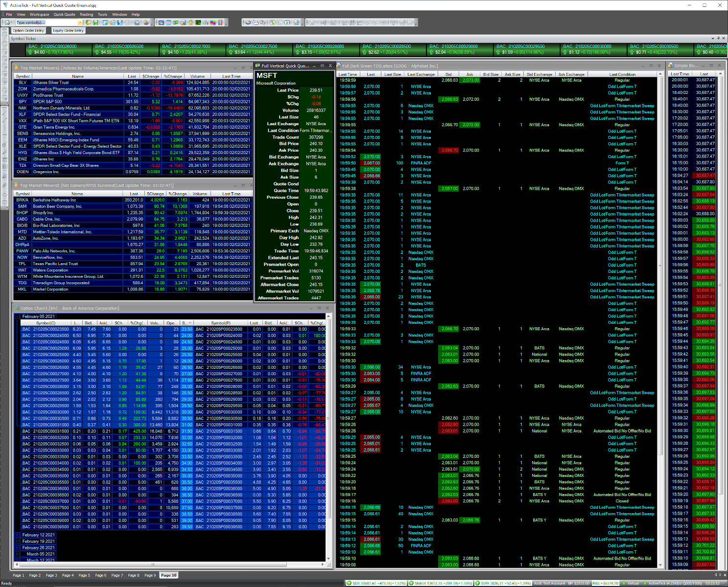Viewport: 728px width, 587px height.
Task: Expand the March 05 2021 expiration
Action: click(17, 554)
